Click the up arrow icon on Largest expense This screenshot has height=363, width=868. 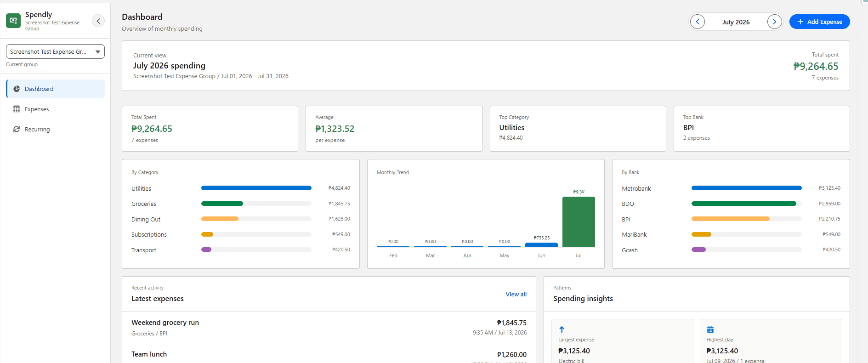coord(562,329)
